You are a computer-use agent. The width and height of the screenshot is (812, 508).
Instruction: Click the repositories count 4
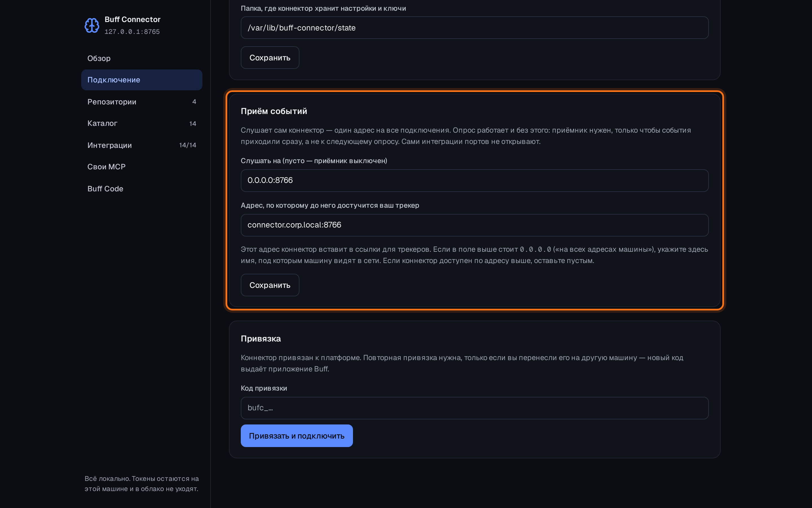coord(194,102)
